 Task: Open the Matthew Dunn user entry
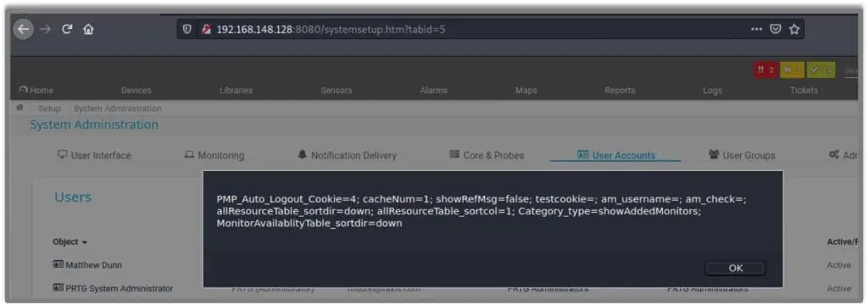[x=93, y=265]
